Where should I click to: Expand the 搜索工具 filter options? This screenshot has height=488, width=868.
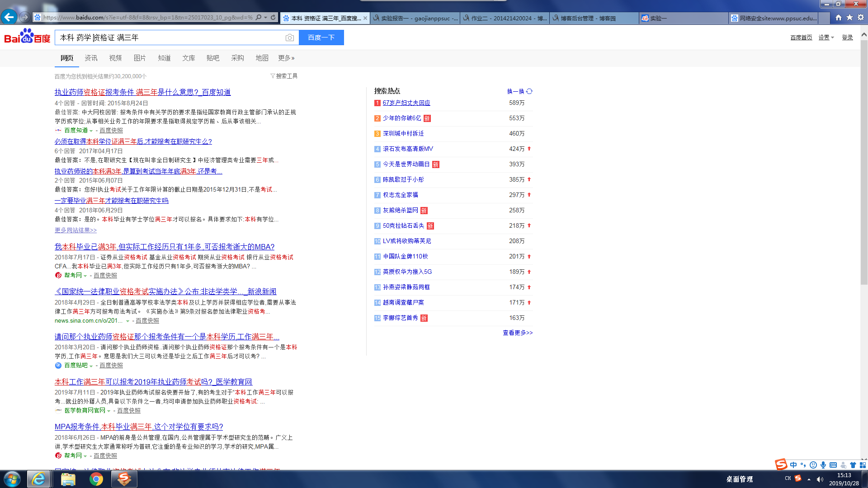point(284,76)
